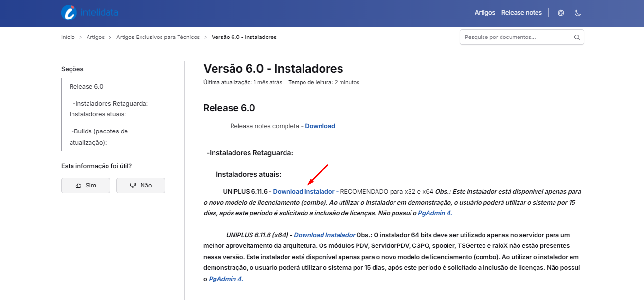Click the Seções sidebar heading

tap(72, 69)
